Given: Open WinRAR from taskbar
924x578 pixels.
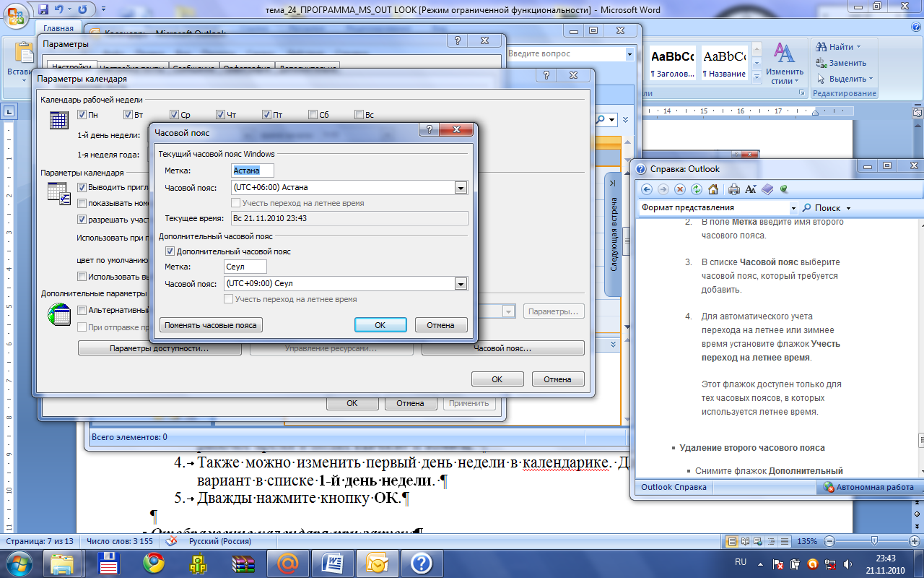Looking at the screenshot, I should click(x=243, y=562).
